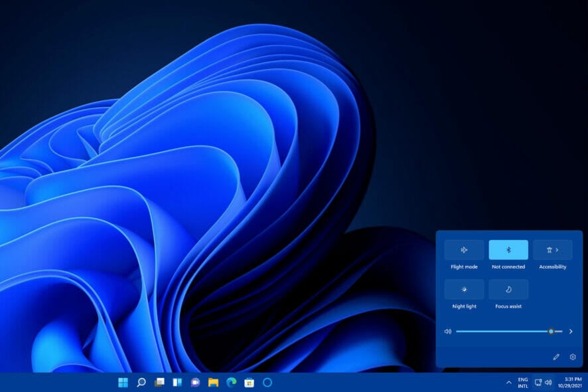Show hidden icons in system tray
This screenshot has width=588, height=392.
coord(509,382)
